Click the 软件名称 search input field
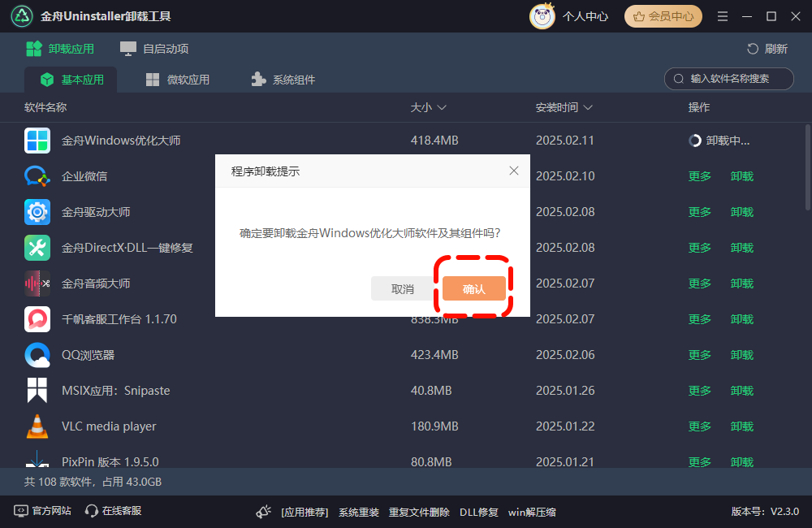Image resolution: width=812 pixels, height=528 pixels. tap(729, 79)
